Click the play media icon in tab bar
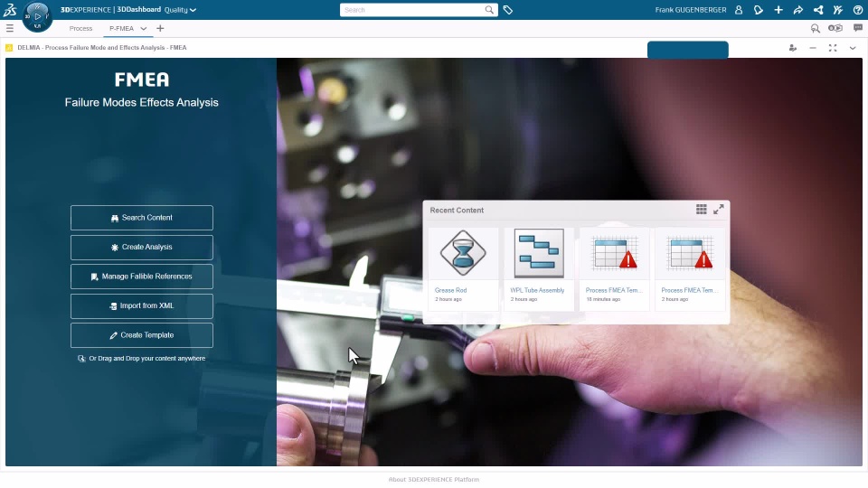Screen dimensions: 868x488 [x=835, y=28]
